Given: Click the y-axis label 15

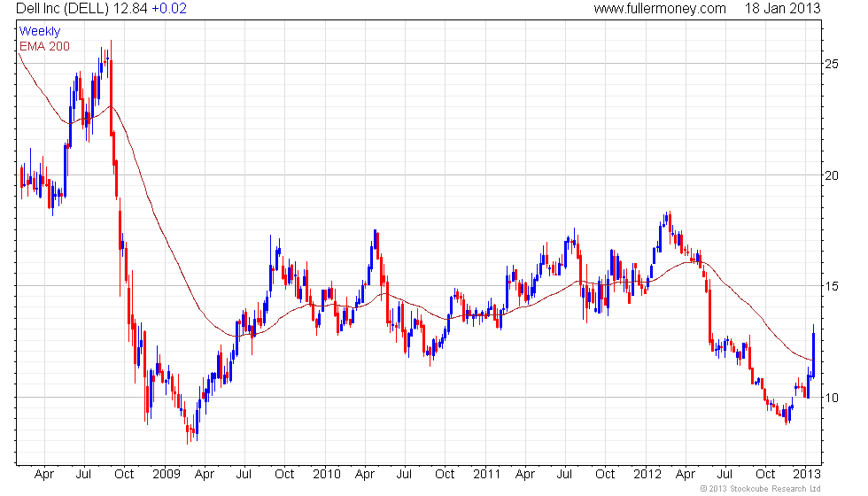Looking at the screenshot, I should click(832, 286).
